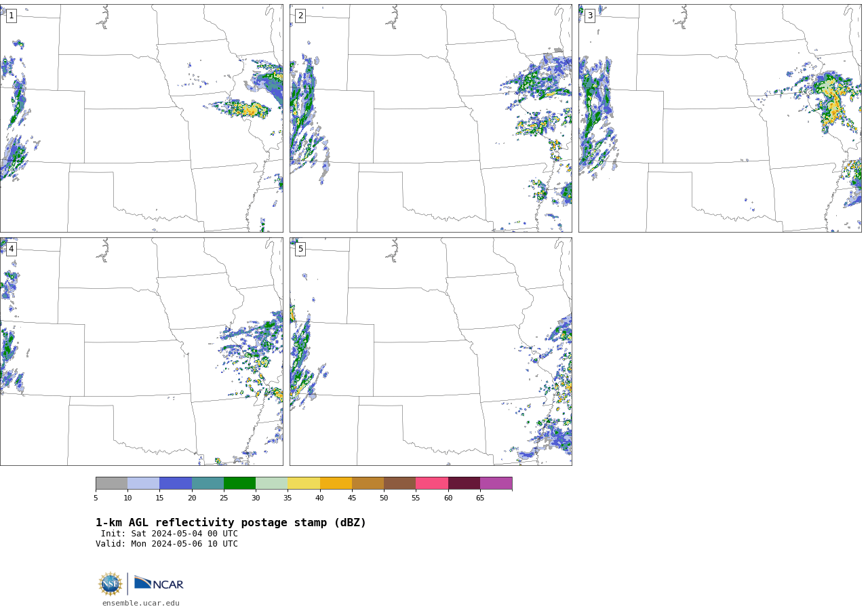Select the pink 55-60 dBZ swatch

tap(432, 483)
